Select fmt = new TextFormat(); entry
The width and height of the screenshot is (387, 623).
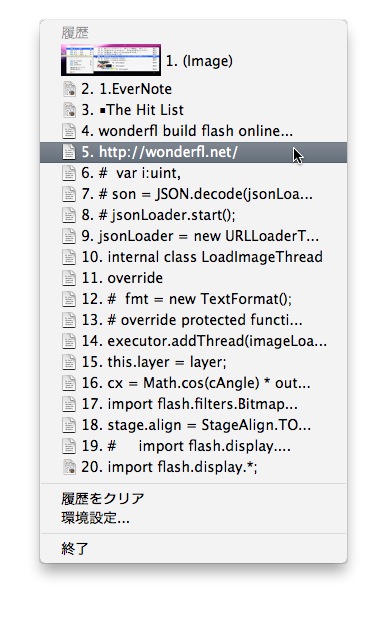point(194,299)
